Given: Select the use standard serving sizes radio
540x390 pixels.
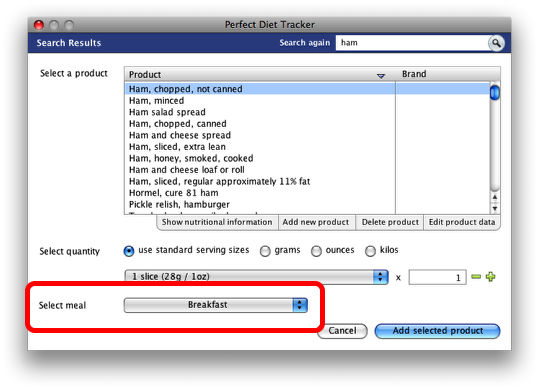Looking at the screenshot, I should pos(129,251).
